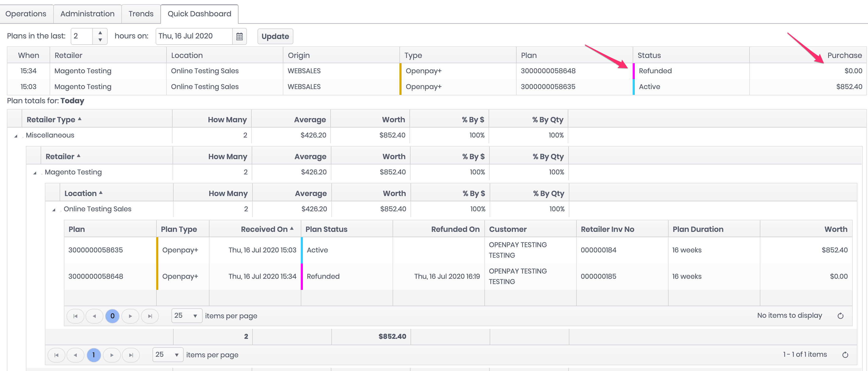The image size is (868, 371).
Task: Increase hours with the spinner up arrow
Action: coord(100,33)
